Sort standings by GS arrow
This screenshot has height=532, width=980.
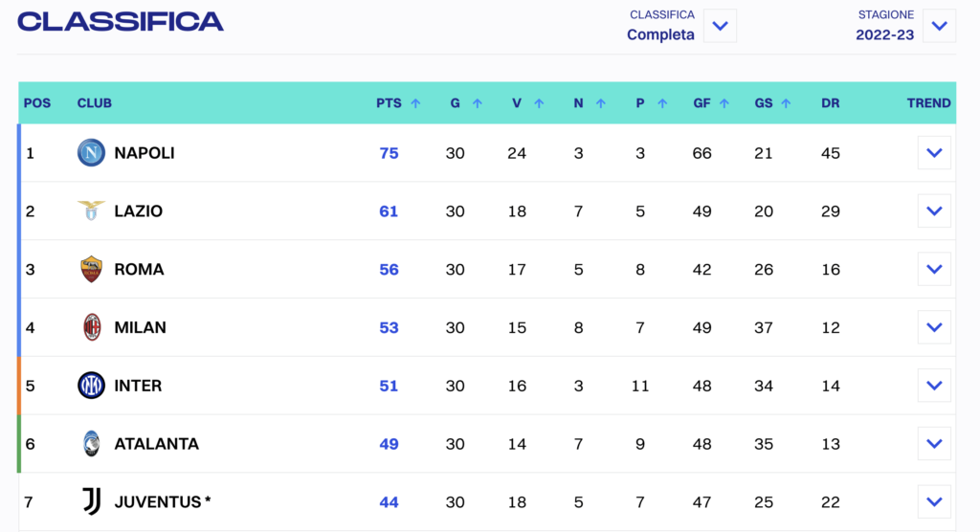pyautogui.click(x=786, y=103)
